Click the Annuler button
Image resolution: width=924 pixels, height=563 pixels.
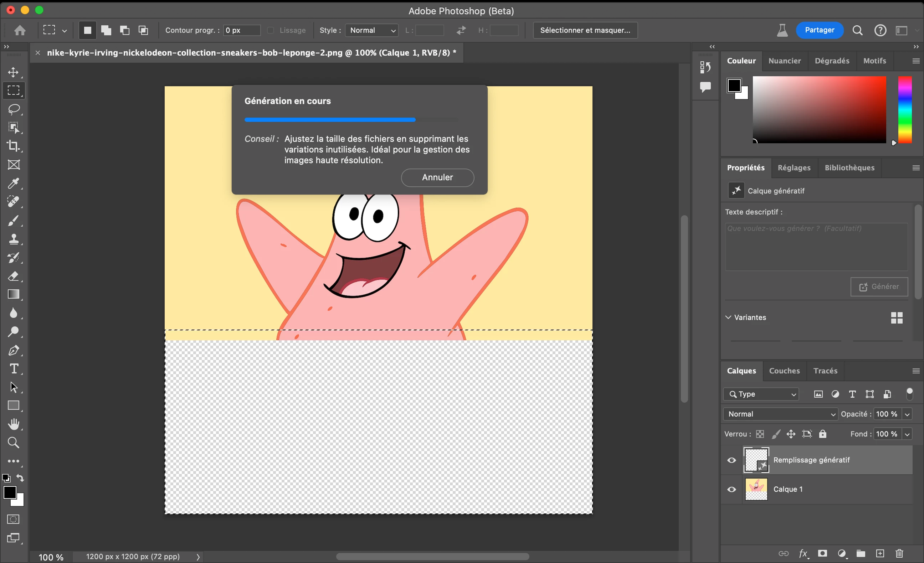(437, 177)
